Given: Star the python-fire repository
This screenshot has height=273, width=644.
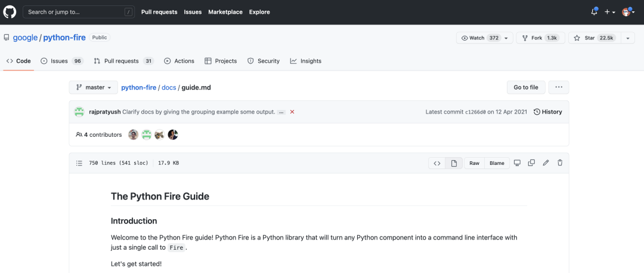Looking at the screenshot, I should click(x=595, y=38).
